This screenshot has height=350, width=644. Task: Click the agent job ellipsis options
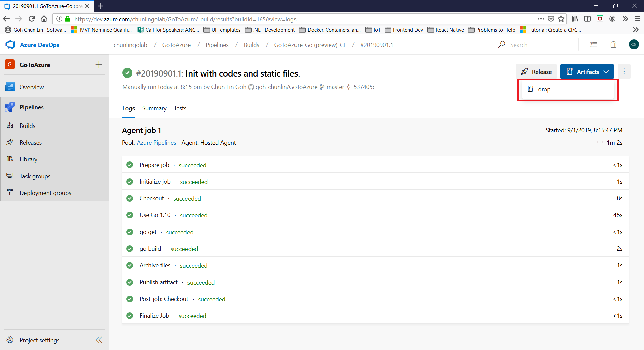click(600, 142)
